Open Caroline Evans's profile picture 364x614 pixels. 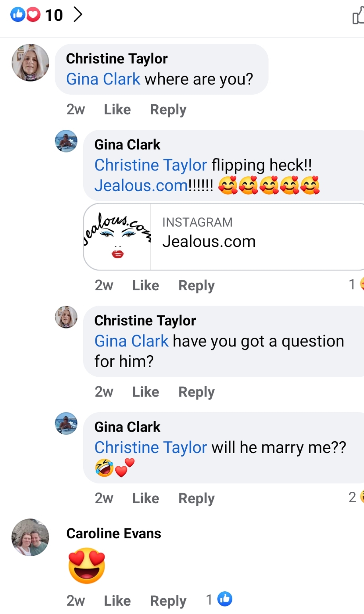pyautogui.click(x=30, y=537)
